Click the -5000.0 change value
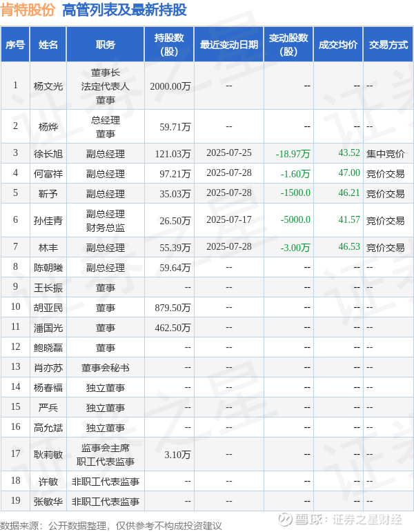Viewport: 414px width, 532px height. [x=295, y=220]
